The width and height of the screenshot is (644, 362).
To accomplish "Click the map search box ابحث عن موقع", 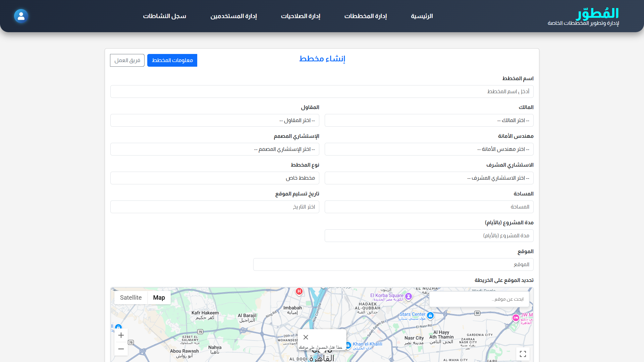I will pyautogui.click(x=479, y=299).
